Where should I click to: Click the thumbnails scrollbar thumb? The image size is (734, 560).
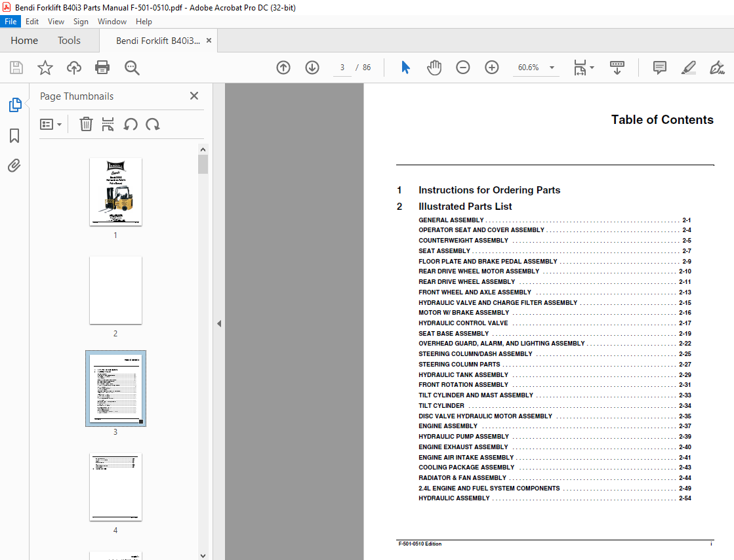(203, 164)
